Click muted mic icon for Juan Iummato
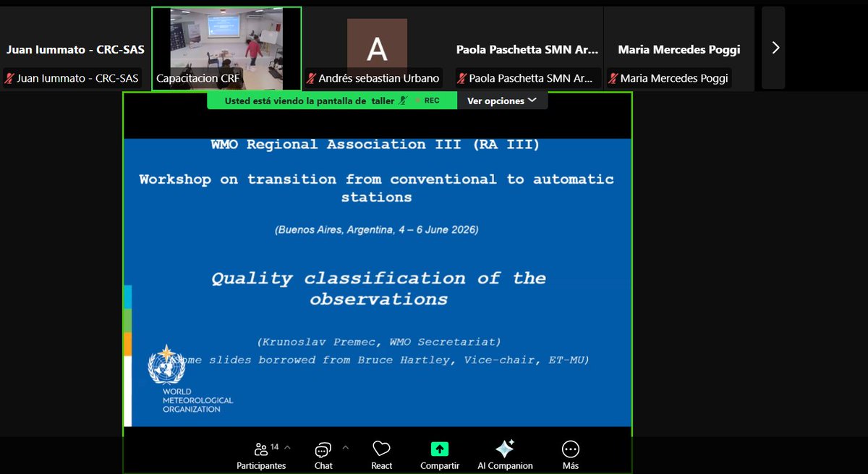The height and width of the screenshot is (474, 868). pos(9,78)
